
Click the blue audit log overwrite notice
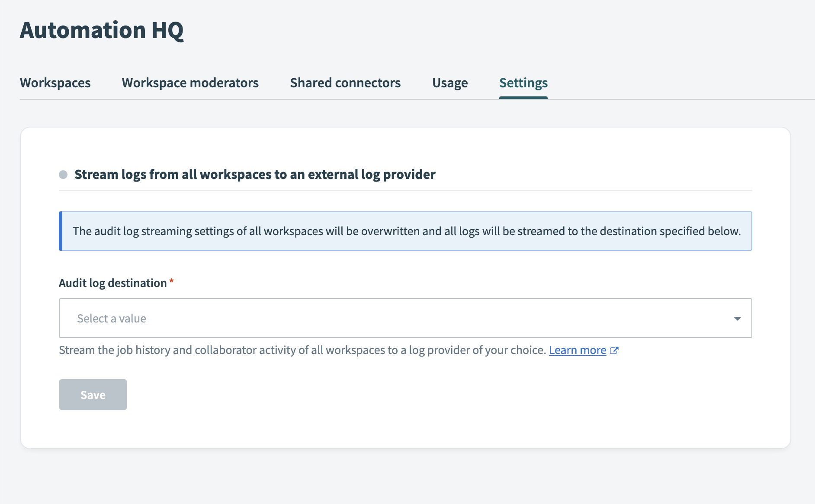tap(406, 231)
